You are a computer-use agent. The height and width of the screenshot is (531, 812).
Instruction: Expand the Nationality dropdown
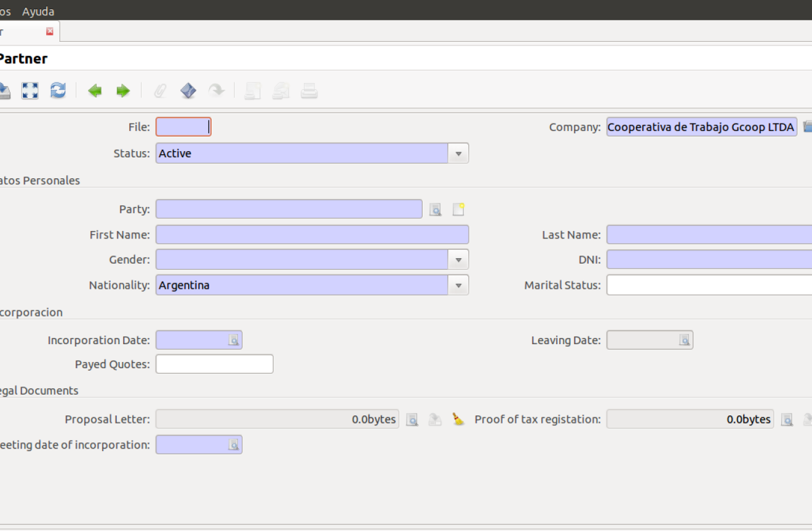point(458,285)
